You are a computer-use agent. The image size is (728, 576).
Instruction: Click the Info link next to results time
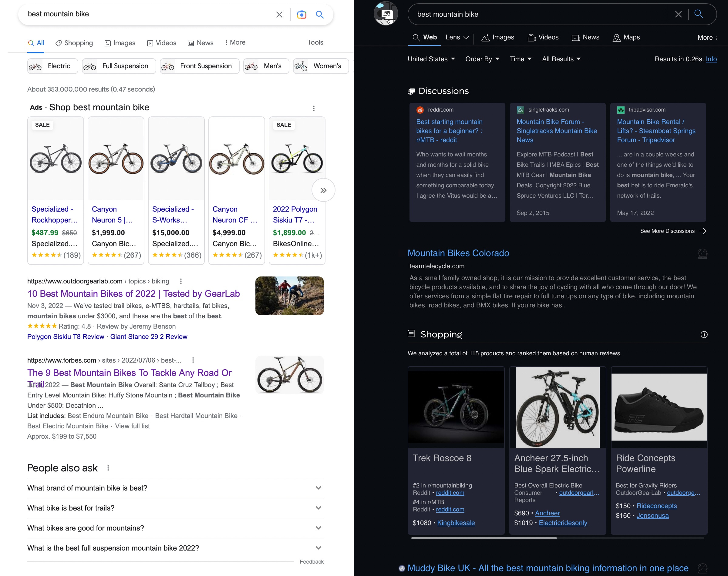pyautogui.click(x=711, y=59)
